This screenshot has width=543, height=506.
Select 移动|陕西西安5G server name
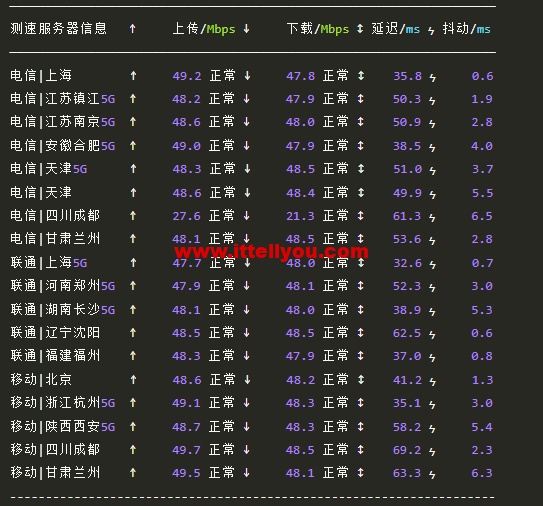(62, 427)
